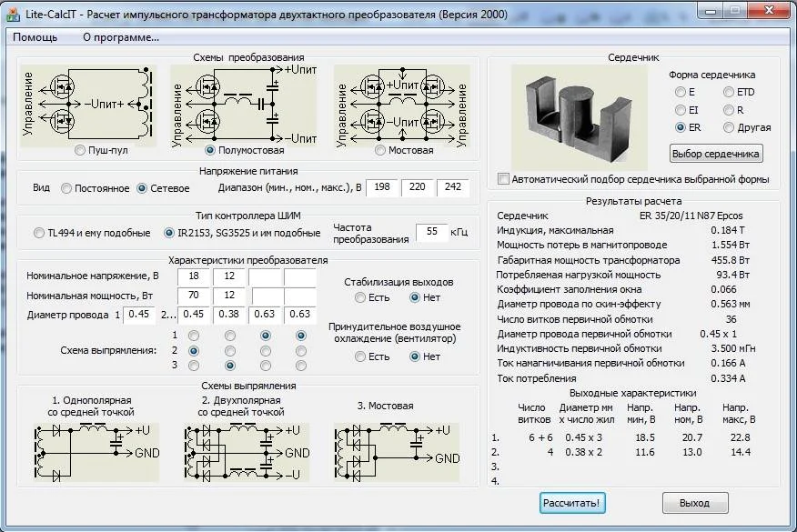797x532 pixels.
Task: Click nominal supply voltage field 220
Action: click(x=418, y=187)
